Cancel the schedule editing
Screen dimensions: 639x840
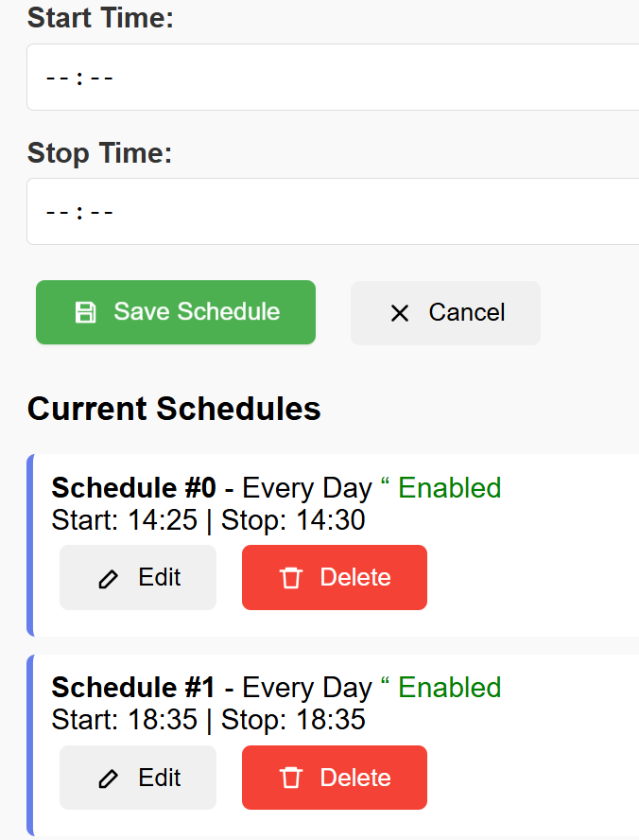(x=445, y=313)
